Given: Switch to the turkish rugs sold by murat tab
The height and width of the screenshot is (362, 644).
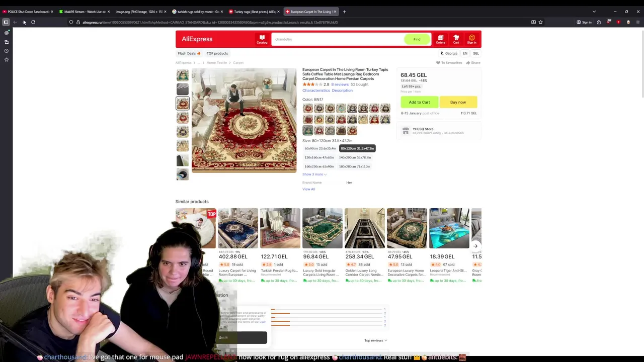Looking at the screenshot, I should click(197, 12).
